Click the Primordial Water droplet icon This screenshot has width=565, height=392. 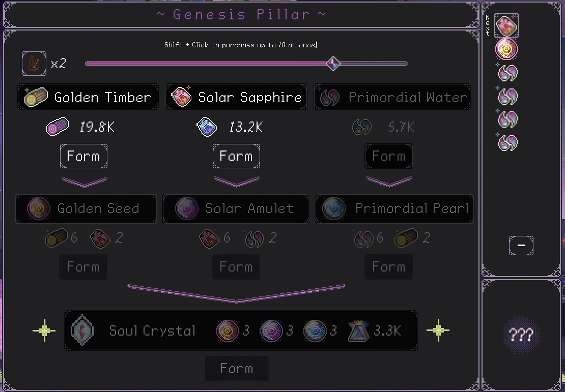click(x=330, y=98)
